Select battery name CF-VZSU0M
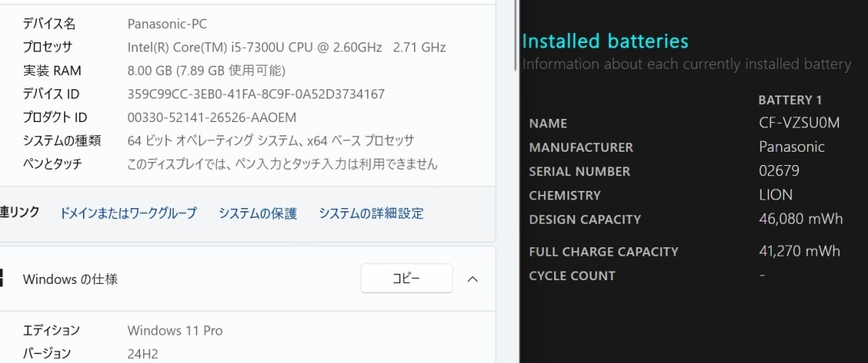 [x=799, y=123]
